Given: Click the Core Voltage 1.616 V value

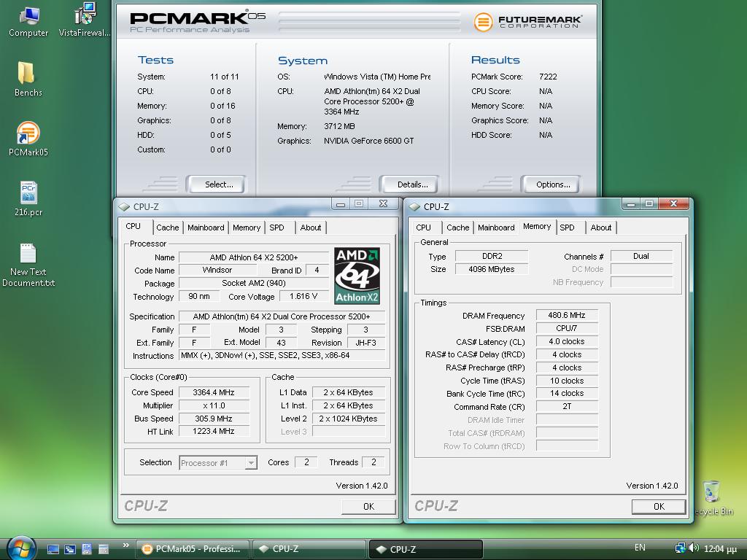Looking at the screenshot, I should [x=303, y=296].
